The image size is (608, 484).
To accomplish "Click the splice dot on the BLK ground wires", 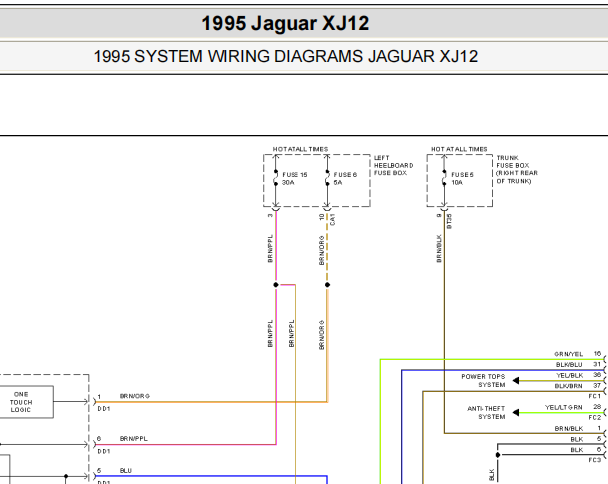I will 497,455.
